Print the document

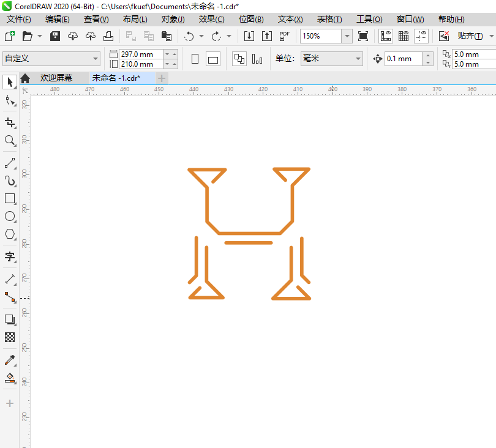108,36
